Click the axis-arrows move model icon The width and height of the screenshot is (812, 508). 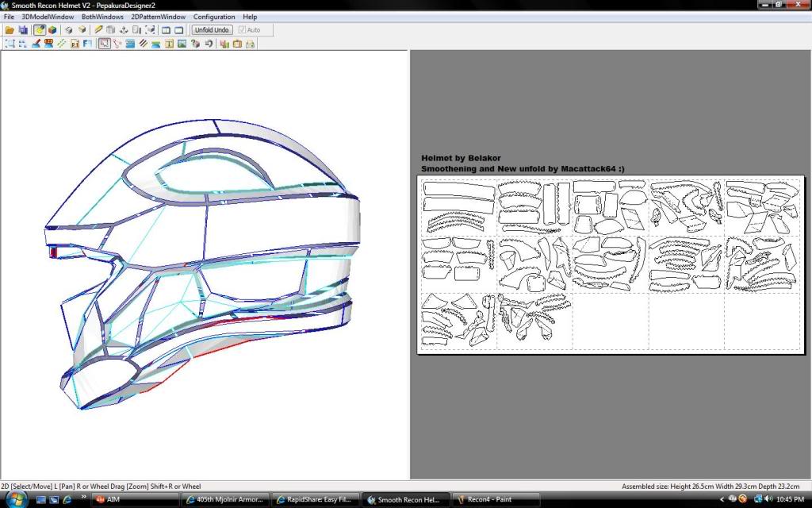coord(123,30)
